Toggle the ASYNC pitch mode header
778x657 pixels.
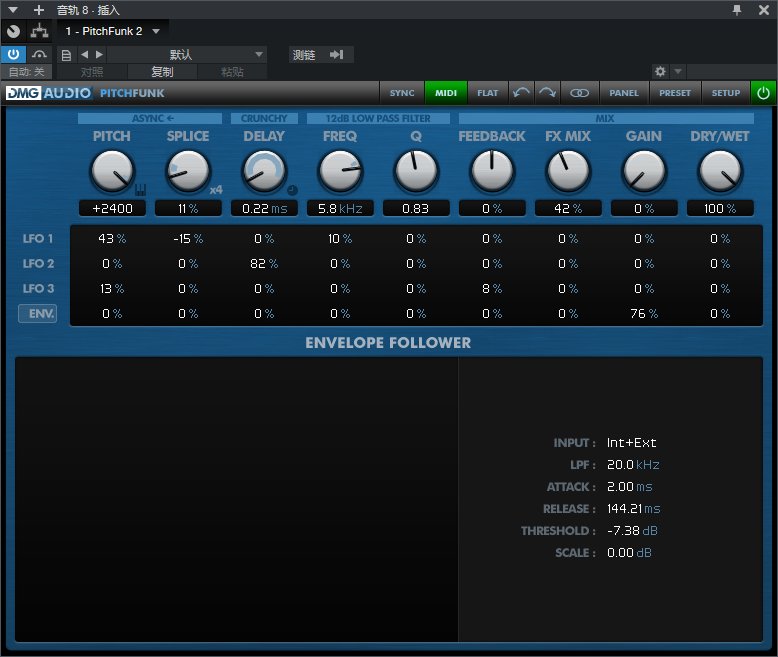150,118
